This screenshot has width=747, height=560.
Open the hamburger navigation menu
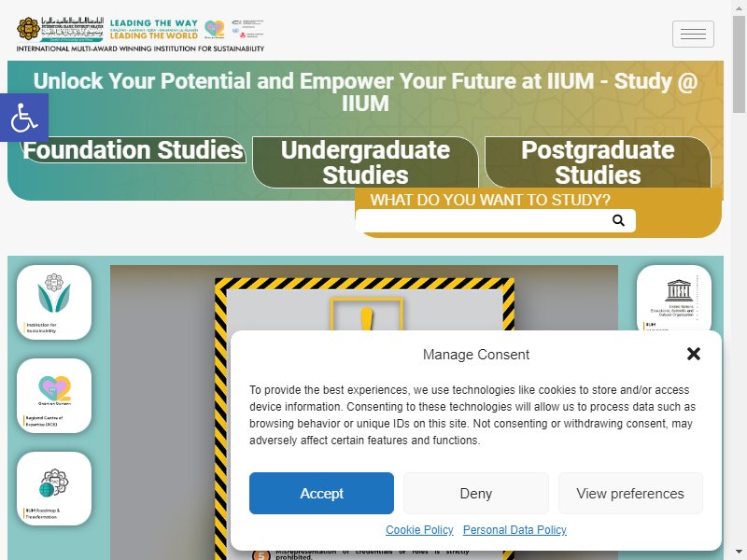[x=693, y=34]
